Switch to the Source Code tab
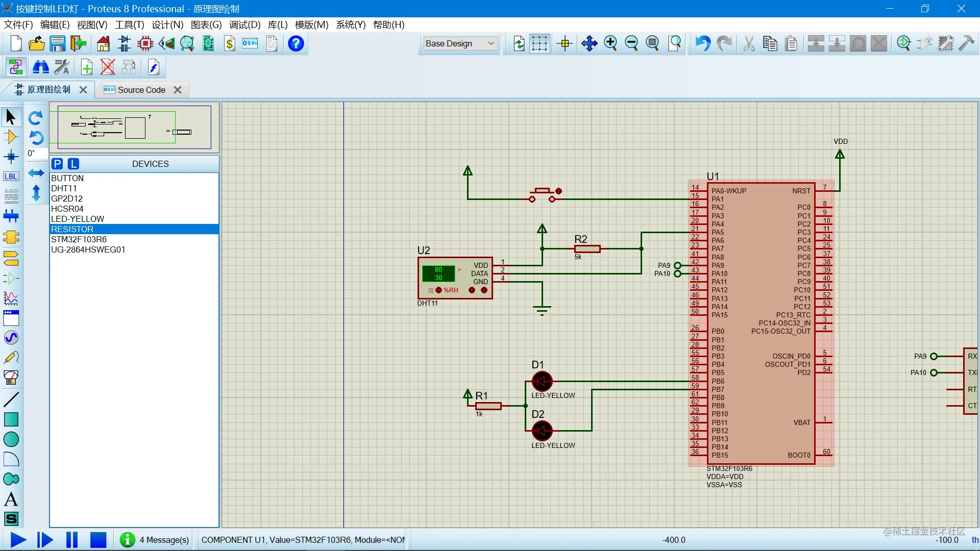Image resolution: width=980 pixels, height=551 pixels. pos(141,90)
